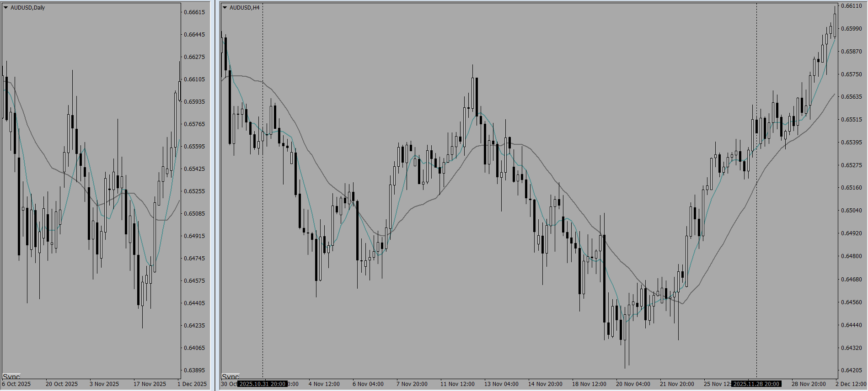Select the 2025.10.31 20:00 highlighted time label
The image size is (868, 391).
[x=263, y=384]
